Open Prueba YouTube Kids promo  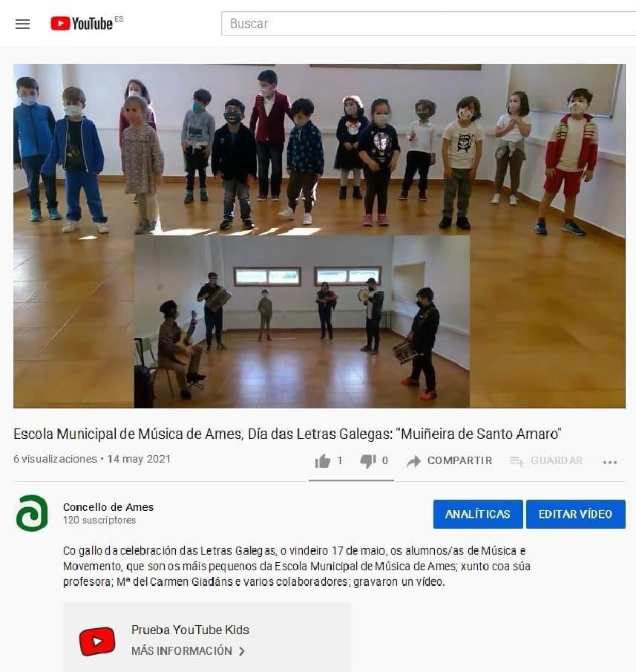click(x=207, y=638)
